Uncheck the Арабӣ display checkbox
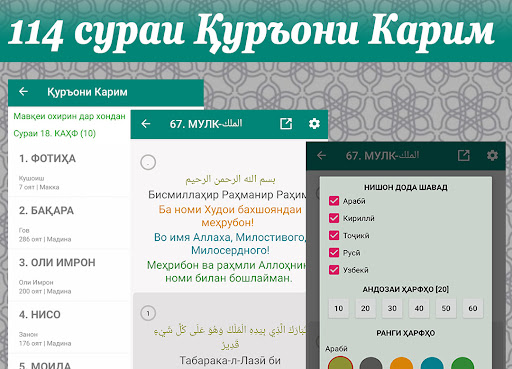This screenshot has width=512, height=369. pos(334,201)
